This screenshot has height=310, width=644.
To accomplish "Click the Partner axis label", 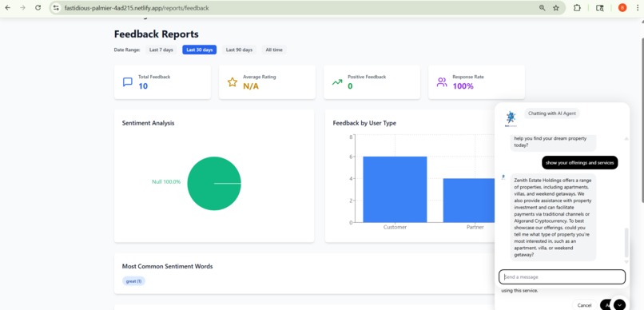I will click(x=475, y=227).
